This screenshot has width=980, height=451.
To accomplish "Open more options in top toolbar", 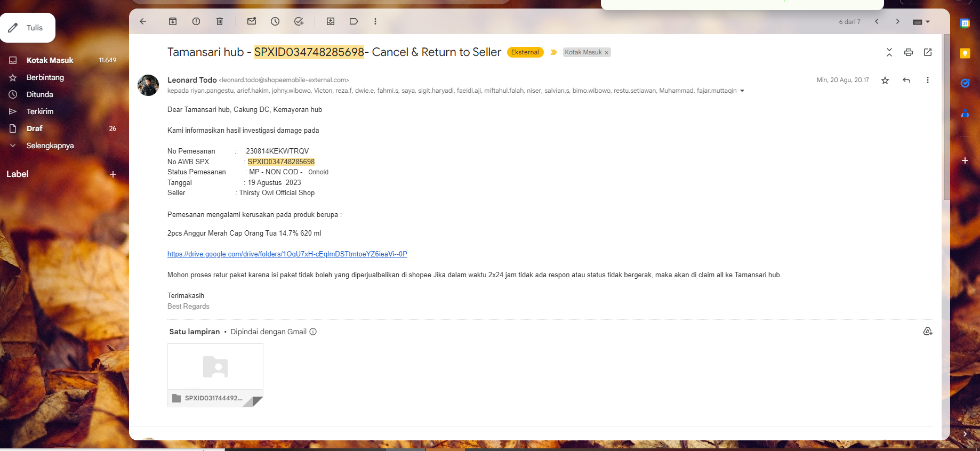I will coord(375,21).
